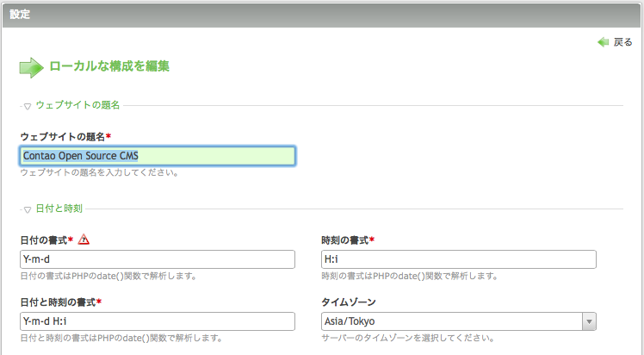Click the timezone dropdown arrow button

pyautogui.click(x=590, y=321)
